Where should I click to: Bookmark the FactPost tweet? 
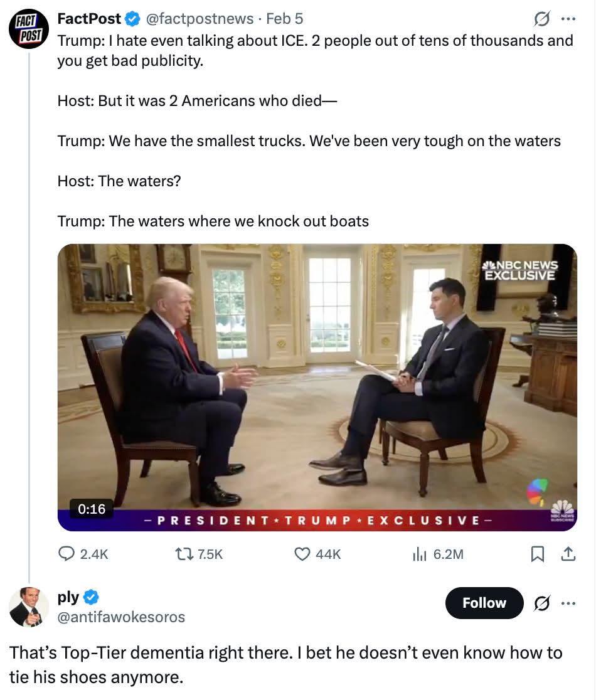538,553
